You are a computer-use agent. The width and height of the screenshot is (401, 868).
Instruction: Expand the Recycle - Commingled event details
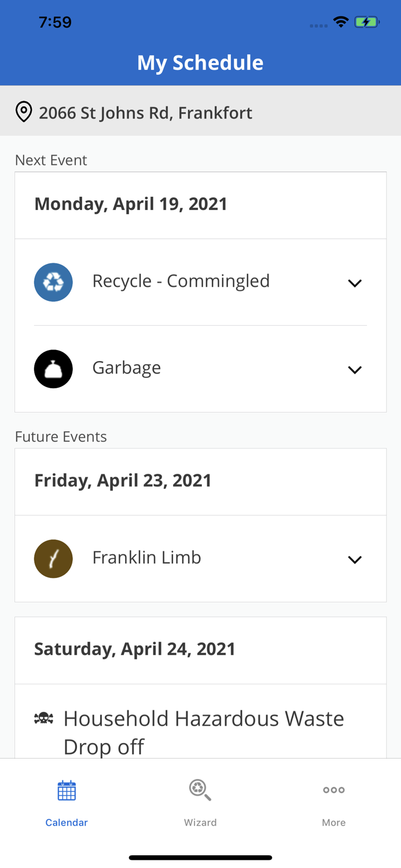tap(355, 282)
